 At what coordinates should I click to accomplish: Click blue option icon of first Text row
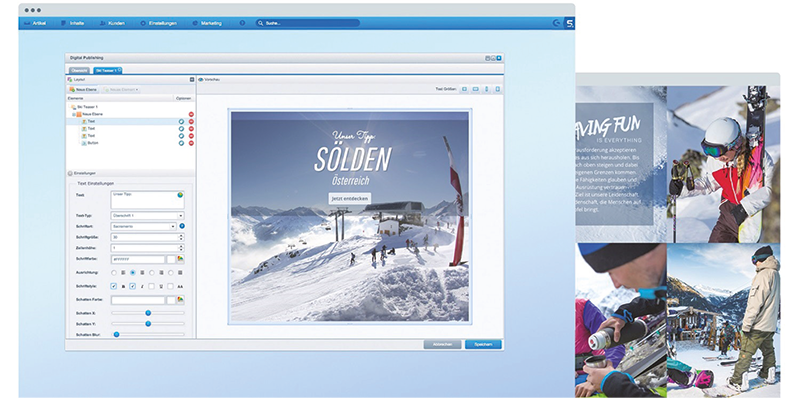pos(181,121)
